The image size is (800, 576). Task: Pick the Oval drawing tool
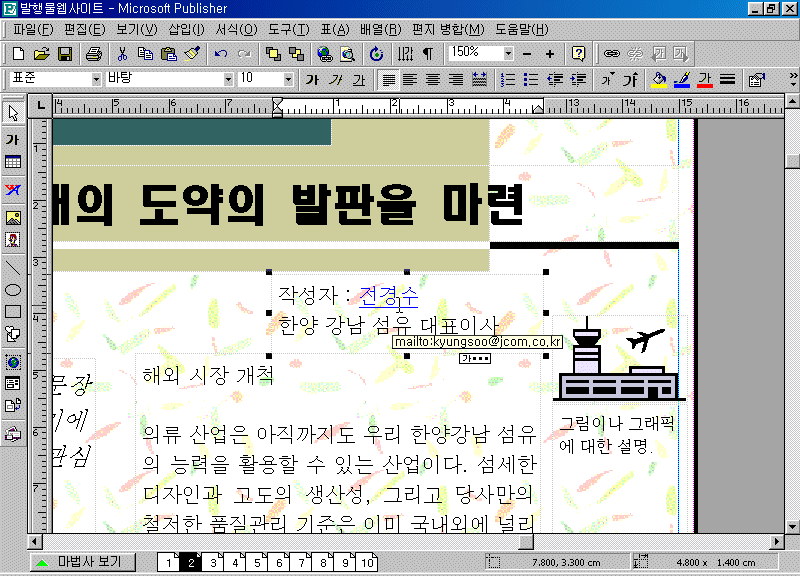tap(13, 290)
